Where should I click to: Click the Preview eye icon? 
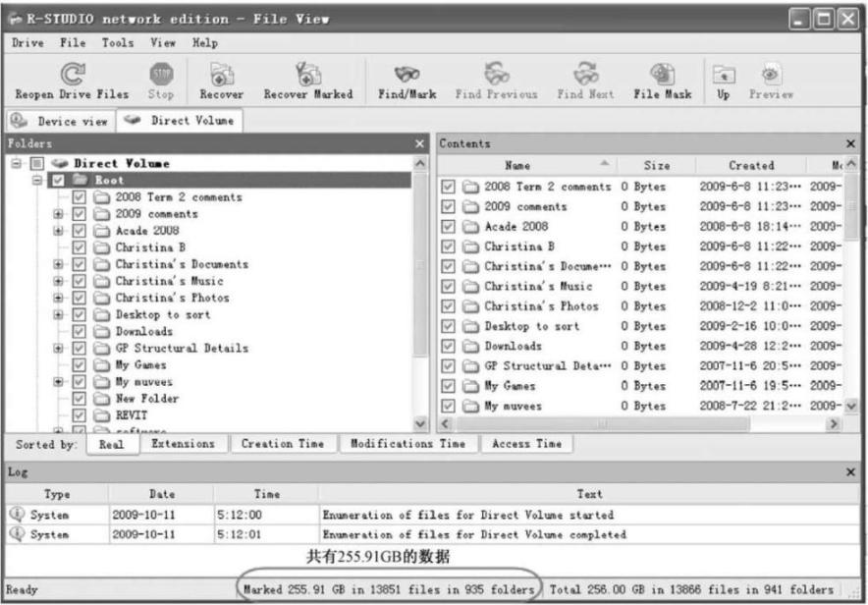[770, 76]
